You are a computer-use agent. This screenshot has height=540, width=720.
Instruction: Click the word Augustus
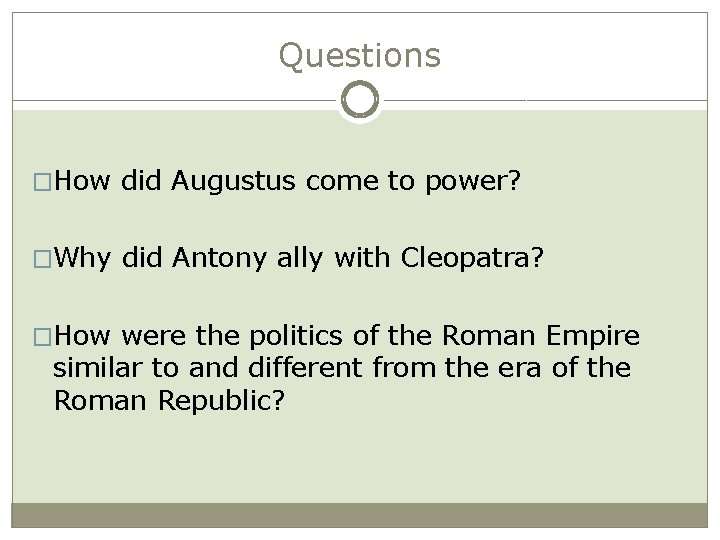(235, 180)
